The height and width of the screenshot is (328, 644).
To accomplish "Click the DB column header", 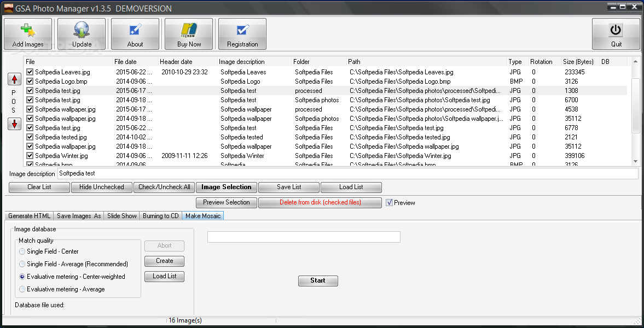I will click(613, 62).
